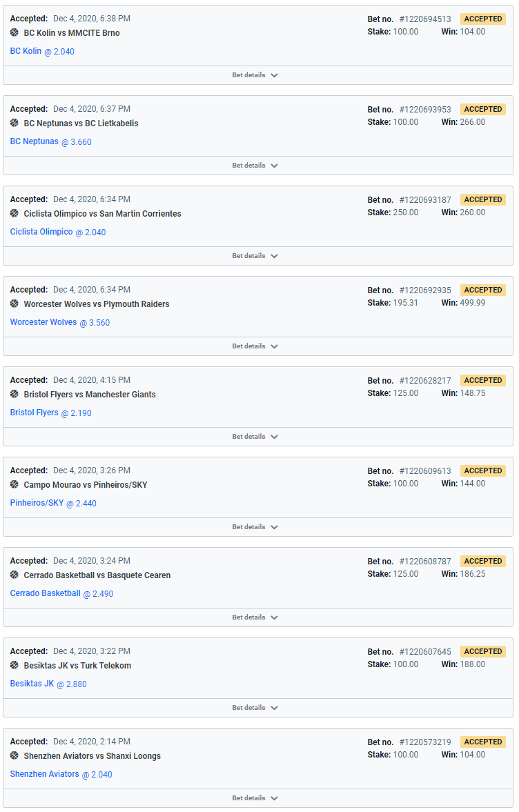Viewport: 519px width, 812px height.
Task: Click basketball icon next to BC Neptunas match
Action: [14, 123]
